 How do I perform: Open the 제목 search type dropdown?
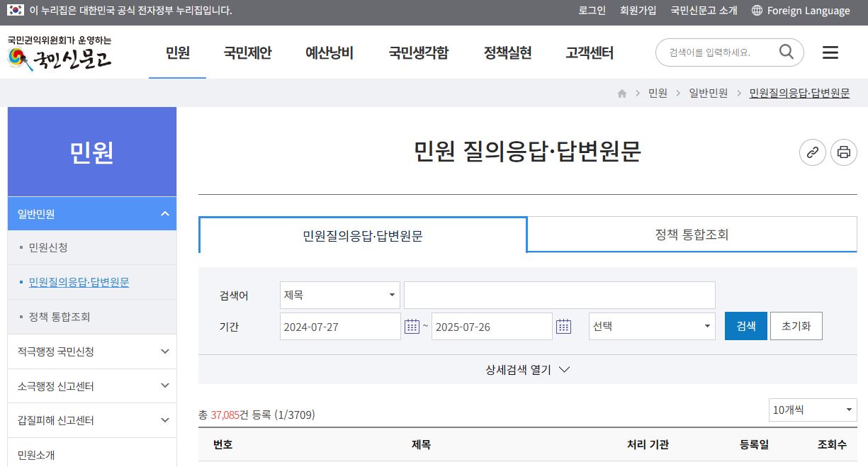[x=339, y=295]
